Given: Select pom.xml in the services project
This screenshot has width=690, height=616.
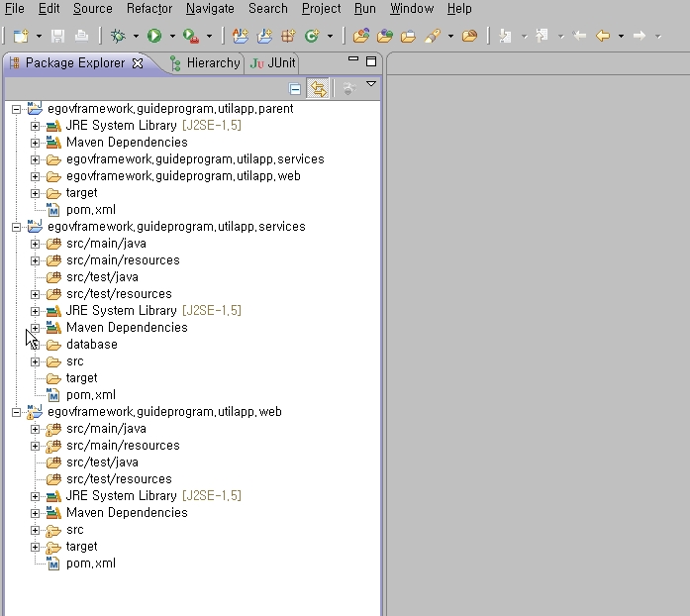Looking at the screenshot, I should (x=90, y=395).
